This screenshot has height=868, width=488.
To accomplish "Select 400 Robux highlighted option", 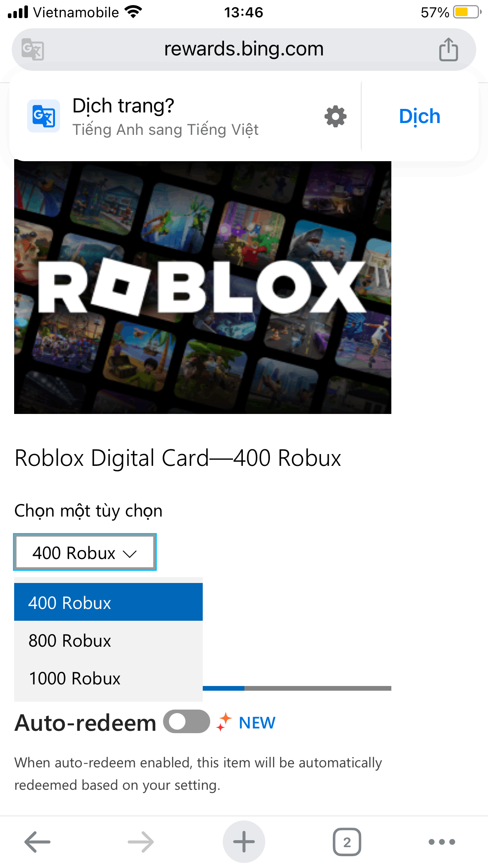I will pos(108,602).
